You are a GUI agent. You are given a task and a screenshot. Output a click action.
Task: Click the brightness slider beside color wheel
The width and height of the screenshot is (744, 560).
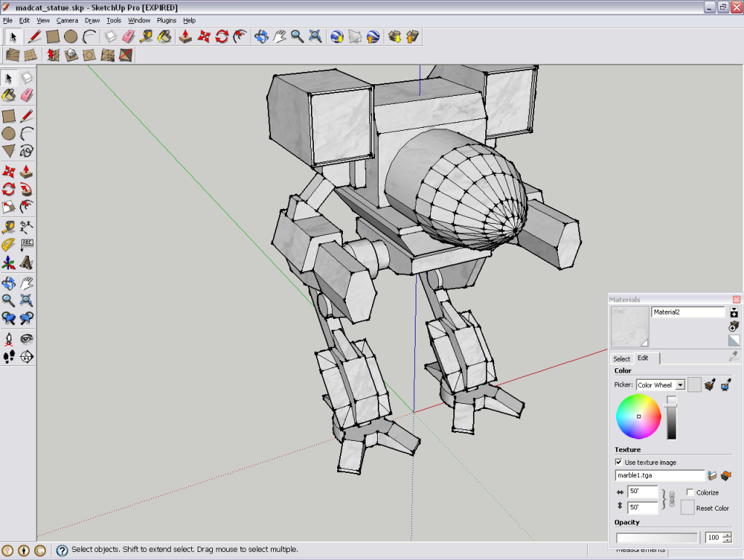[671, 418]
